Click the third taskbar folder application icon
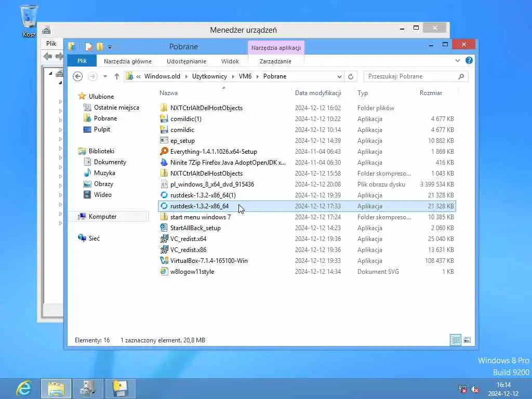The height and width of the screenshot is (399, 532). [121, 389]
